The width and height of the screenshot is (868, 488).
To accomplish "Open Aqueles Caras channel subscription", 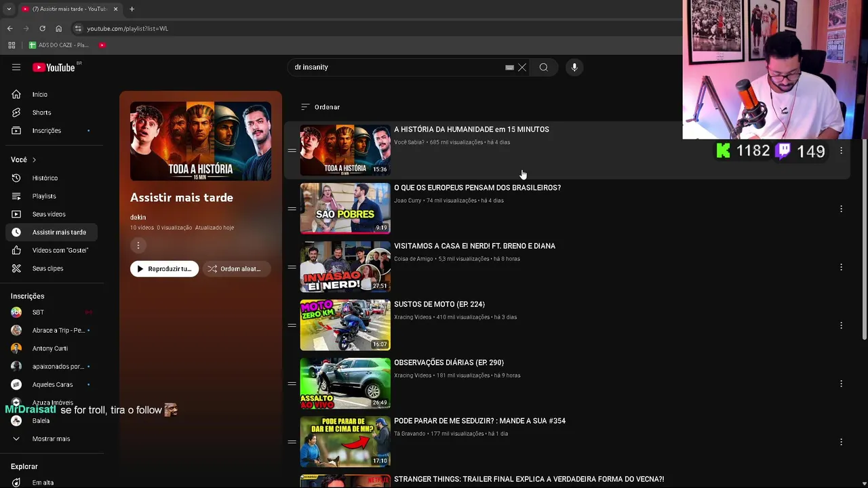I will pyautogui.click(x=52, y=384).
